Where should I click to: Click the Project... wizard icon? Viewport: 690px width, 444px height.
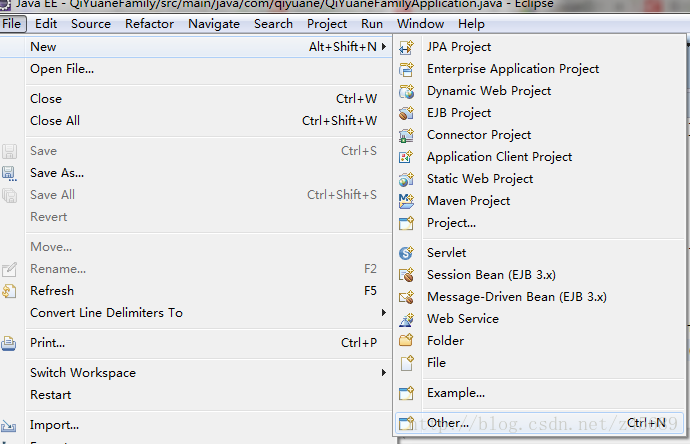[406, 223]
